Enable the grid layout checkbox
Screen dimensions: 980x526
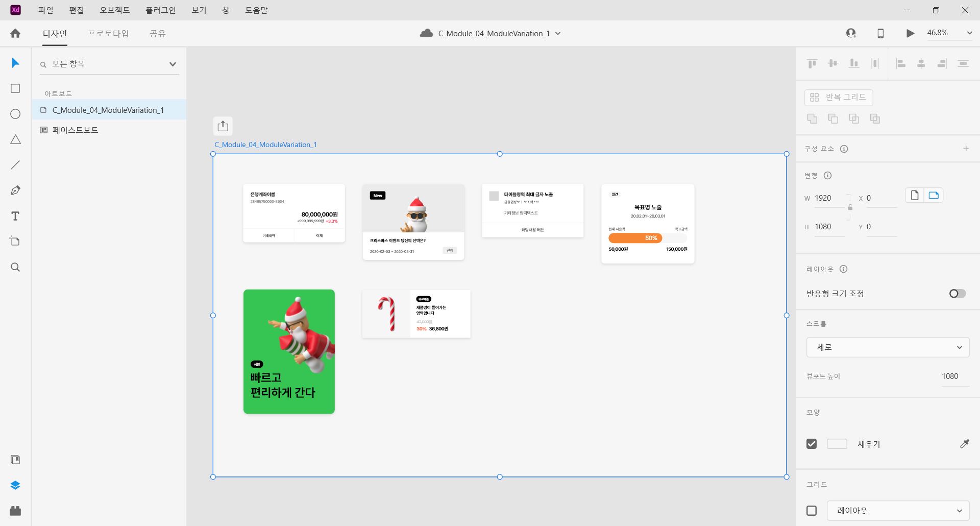[x=812, y=511]
